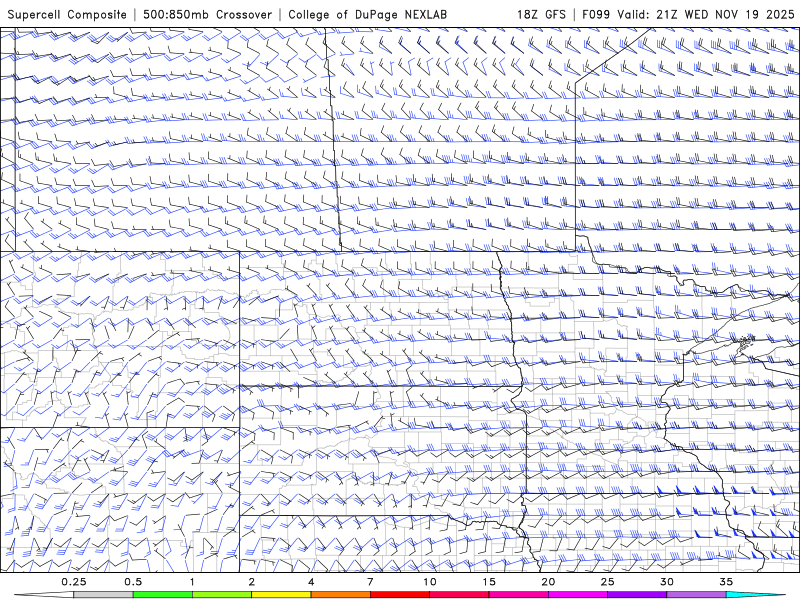Select the red color bar segment (7–10)

tap(399, 595)
